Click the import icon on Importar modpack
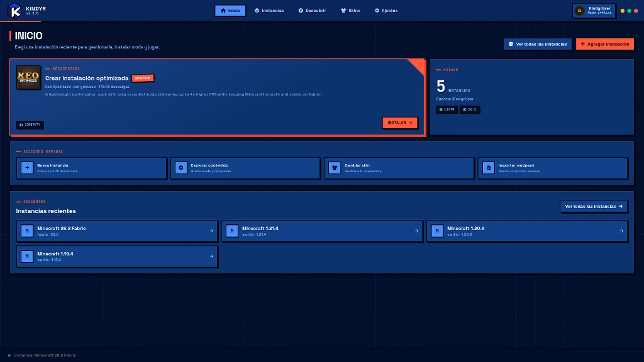Screen dimensions: 644x362 click(x=488, y=168)
